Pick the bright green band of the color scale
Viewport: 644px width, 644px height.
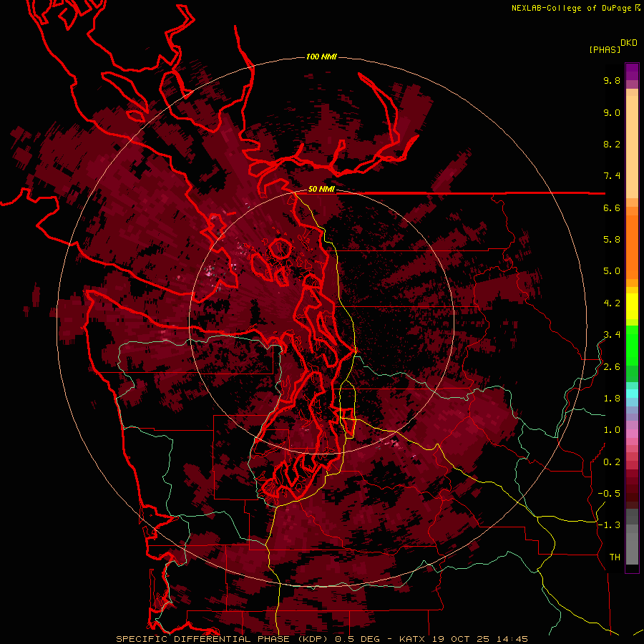632,345
